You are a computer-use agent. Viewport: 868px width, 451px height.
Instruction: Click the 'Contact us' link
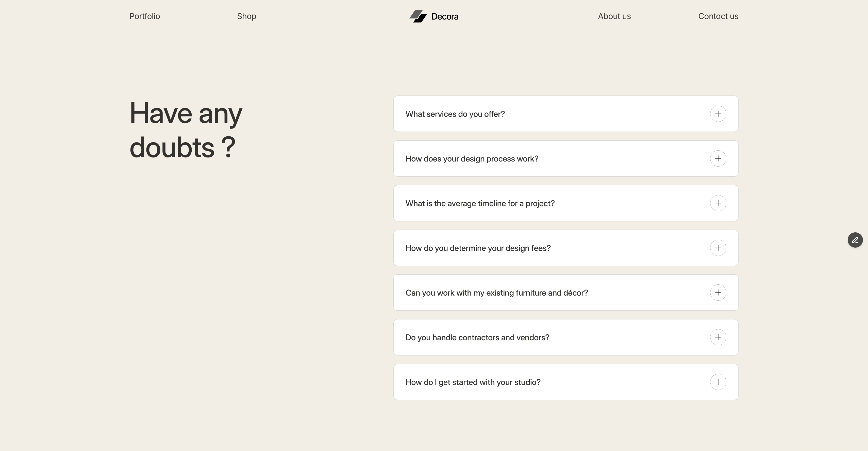[x=718, y=16]
